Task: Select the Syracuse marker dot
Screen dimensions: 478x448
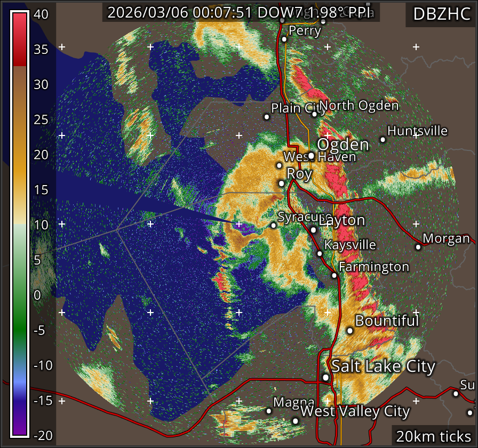Action: click(x=274, y=225)
